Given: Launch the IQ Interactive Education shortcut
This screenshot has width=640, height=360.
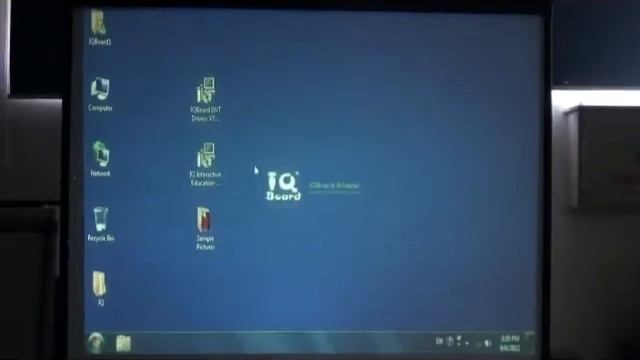Looking at the screenshot, I should [x=205, y=164].
